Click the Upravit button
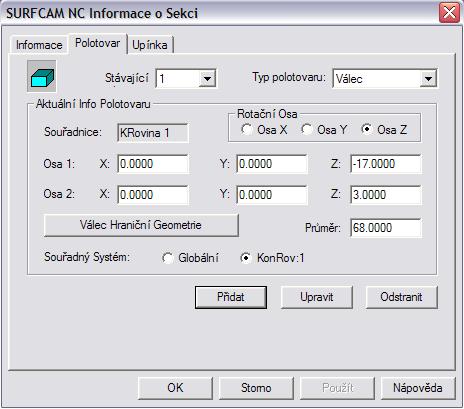This screenshot has width=464, height=409. point(316,297)
